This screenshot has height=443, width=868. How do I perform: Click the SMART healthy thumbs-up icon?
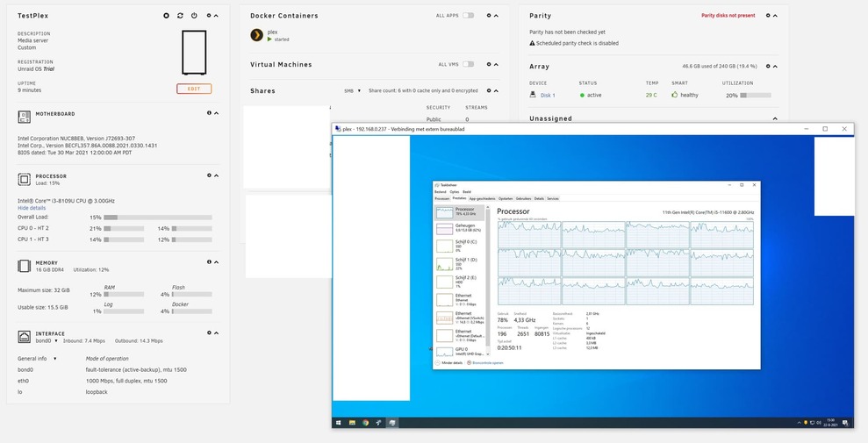[x=674, y=95]
